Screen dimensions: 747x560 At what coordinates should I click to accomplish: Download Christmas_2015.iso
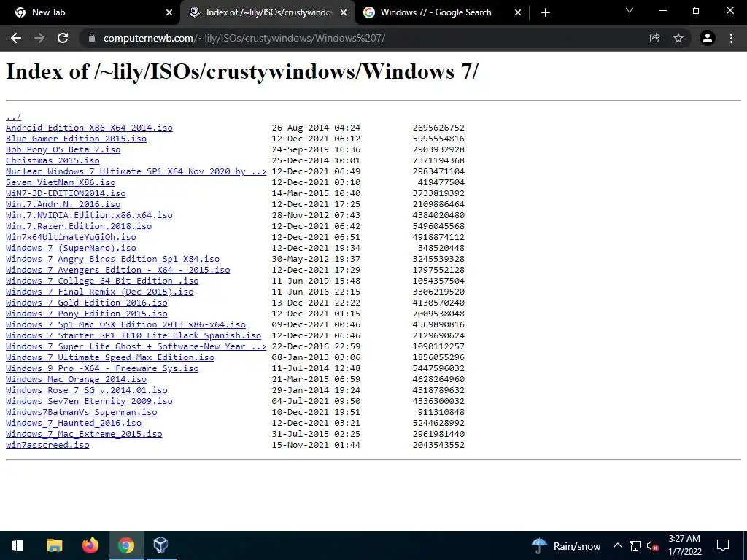point(53,160)
